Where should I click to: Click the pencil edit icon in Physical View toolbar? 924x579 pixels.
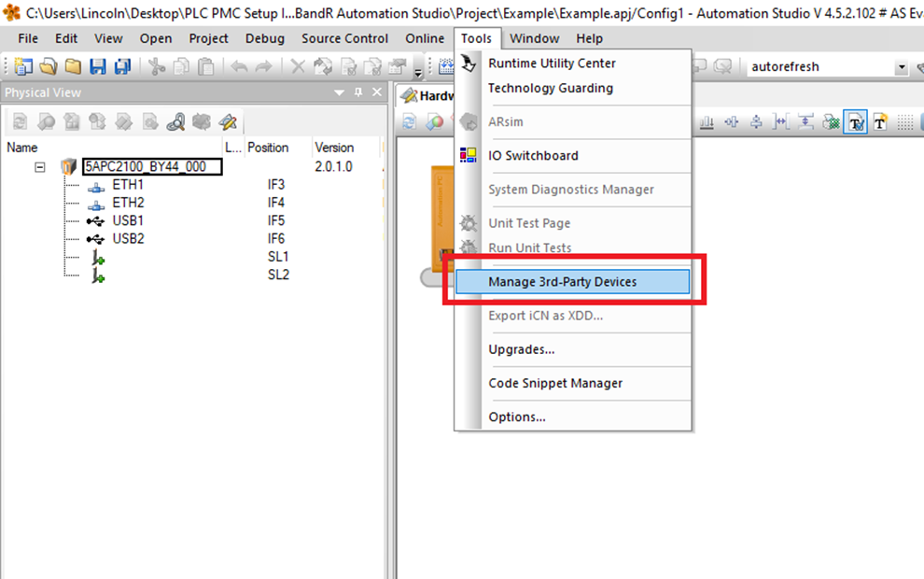pos(227,122)
